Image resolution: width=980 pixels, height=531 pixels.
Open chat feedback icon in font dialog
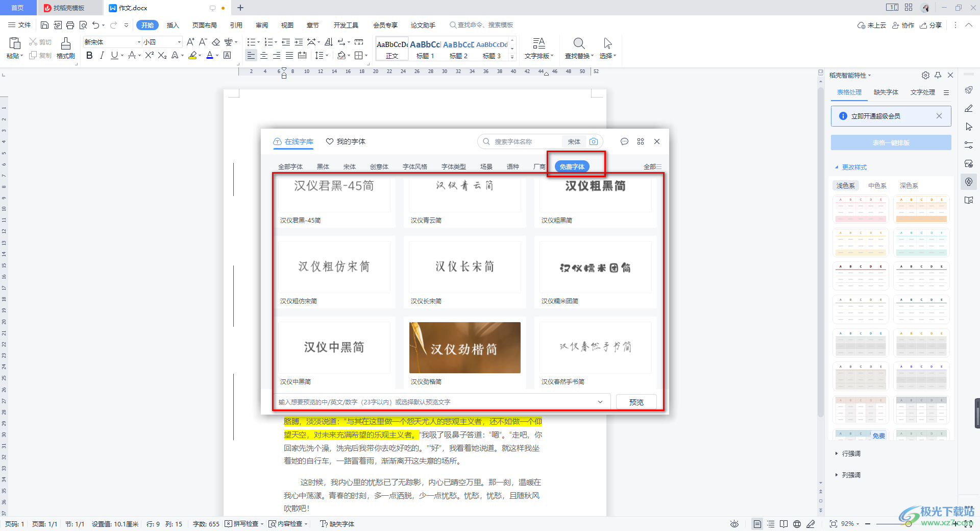pos(624,141)
